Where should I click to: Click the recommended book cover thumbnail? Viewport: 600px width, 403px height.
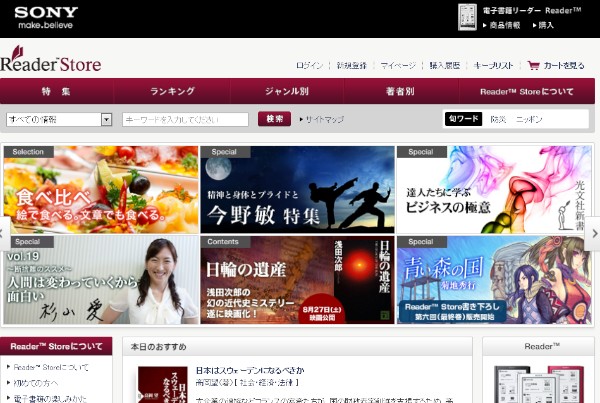pyautogui.click(x=163, y=385)
